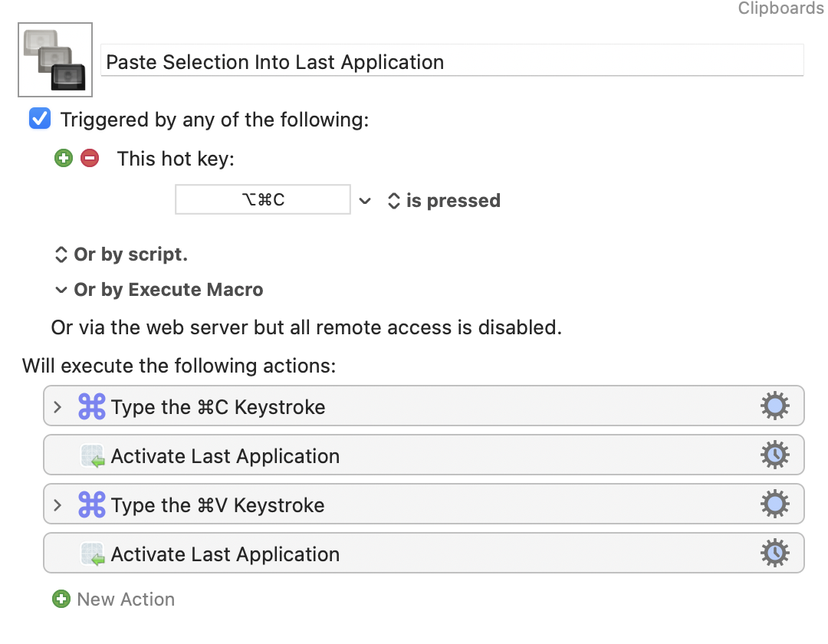This screenshot has height=644, width=828.
Task: Expand the Type the ⌘V Keystroke action
Action: [x=58, y=505]
